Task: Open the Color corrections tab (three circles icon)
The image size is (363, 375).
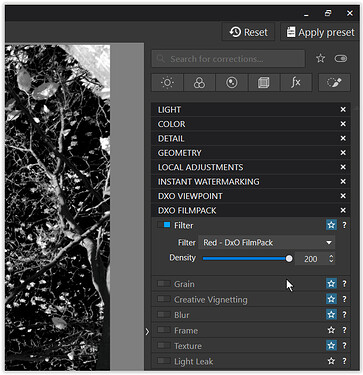Action: pos(199,83)
